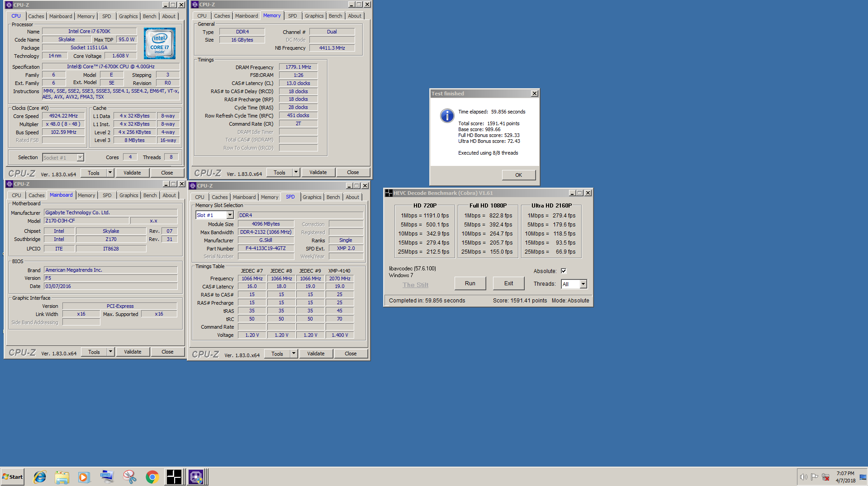
Task: Click the Intel Core i7 logo in CPU-Z
Action: pyautogui.click(x=160, y=43)
